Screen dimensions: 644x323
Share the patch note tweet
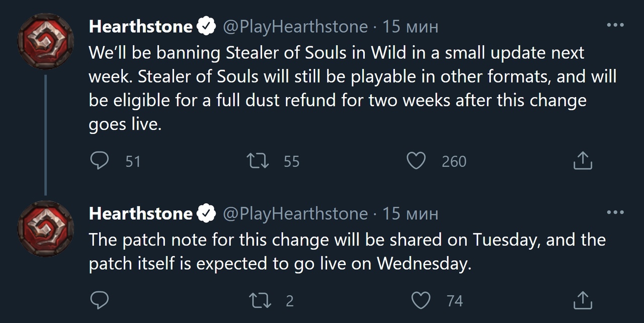583,300
